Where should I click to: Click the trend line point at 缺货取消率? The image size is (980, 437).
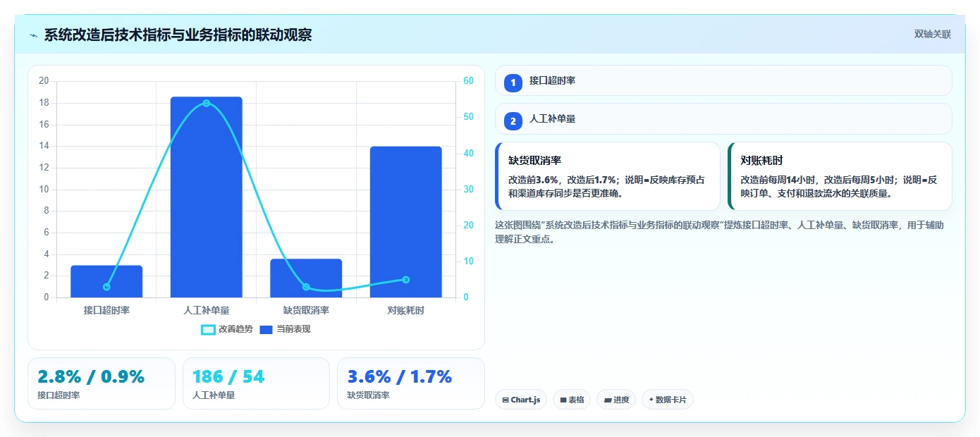[306, 287]
